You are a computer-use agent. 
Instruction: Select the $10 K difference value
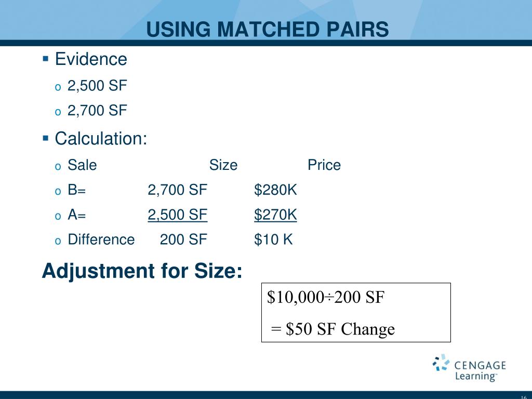(x=273, y=239)
